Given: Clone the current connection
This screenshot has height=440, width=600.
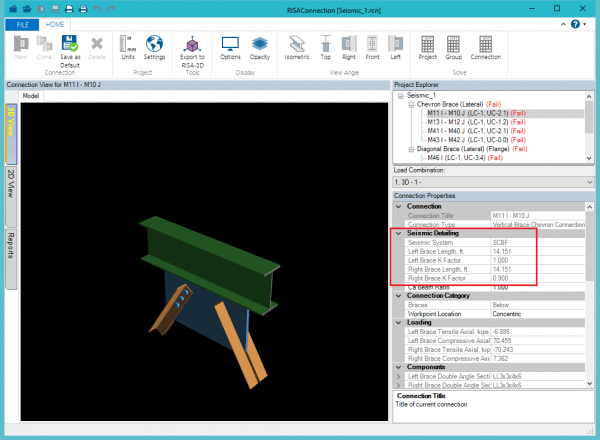Looking at the screenshot, I should coord(44,47).
